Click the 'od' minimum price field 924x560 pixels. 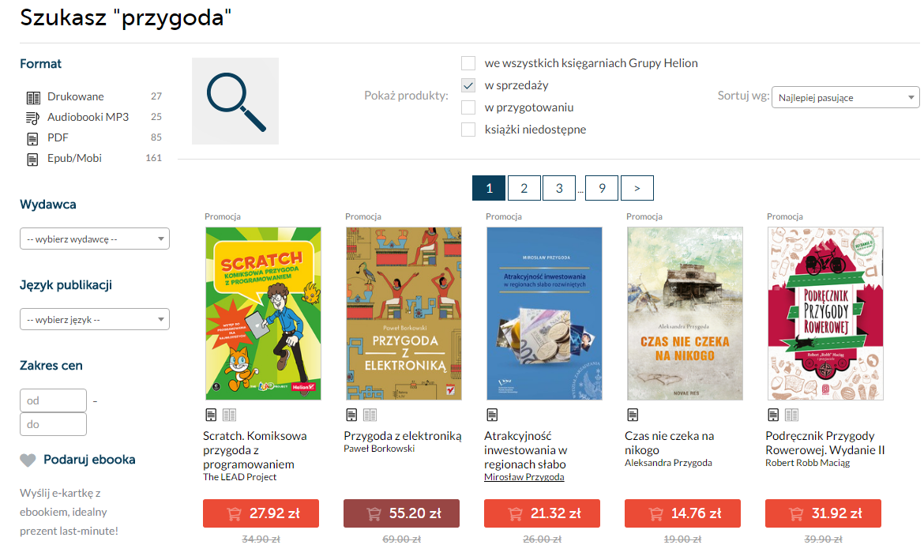pos(53,400)
